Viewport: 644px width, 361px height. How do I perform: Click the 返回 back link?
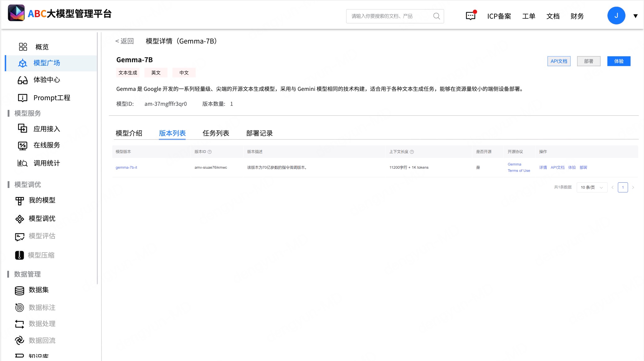[x=124, y=41]
